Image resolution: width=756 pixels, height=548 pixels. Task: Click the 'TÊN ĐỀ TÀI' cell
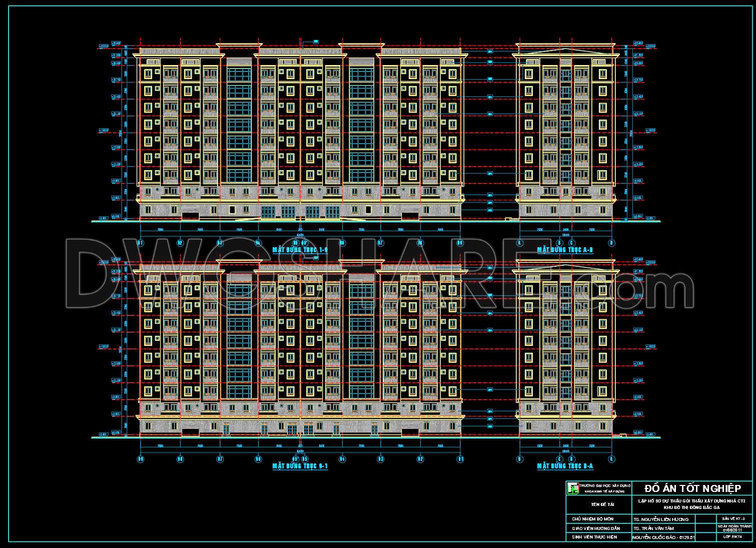tap(598, 504)
